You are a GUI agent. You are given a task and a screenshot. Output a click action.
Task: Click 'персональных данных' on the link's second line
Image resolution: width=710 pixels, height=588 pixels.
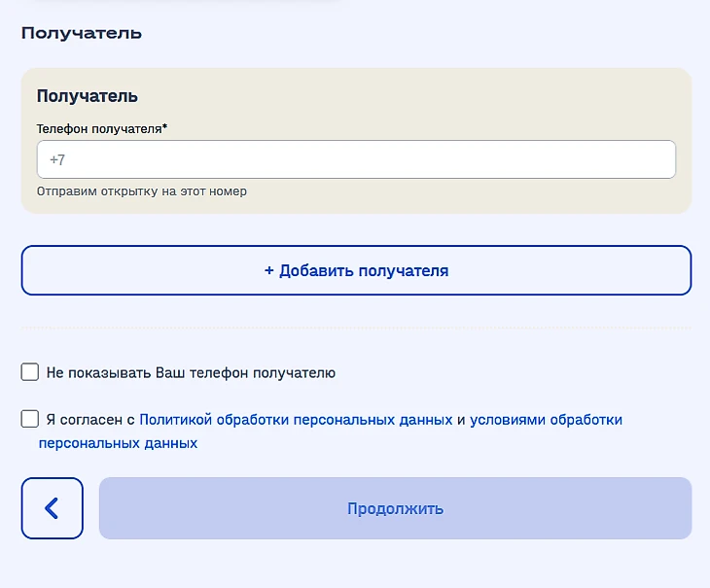coord(118,443)
